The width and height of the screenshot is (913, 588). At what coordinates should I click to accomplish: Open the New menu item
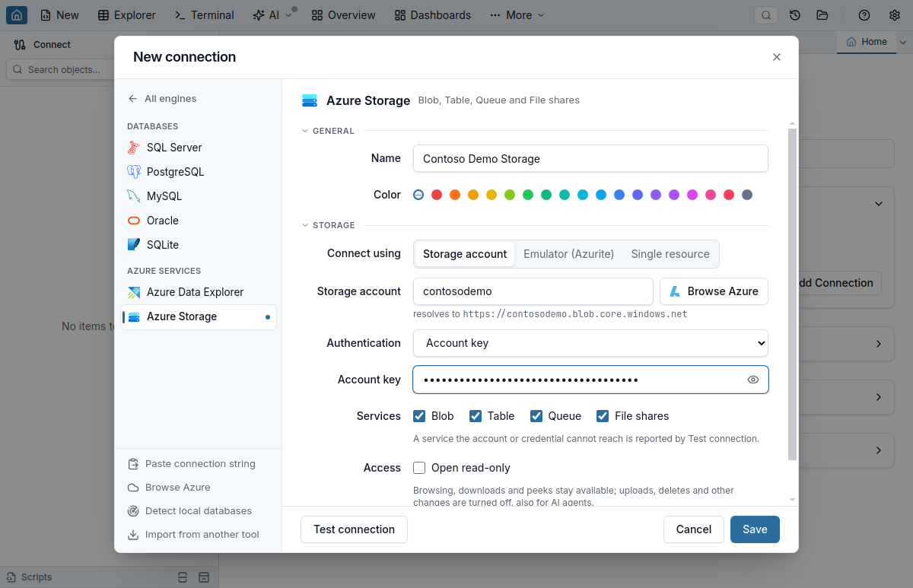[59, 15]
